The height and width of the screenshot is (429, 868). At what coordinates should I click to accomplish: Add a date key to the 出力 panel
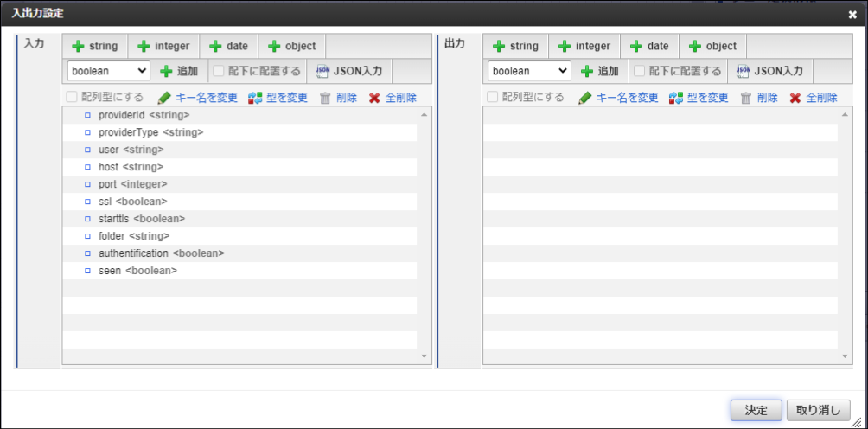649,46
